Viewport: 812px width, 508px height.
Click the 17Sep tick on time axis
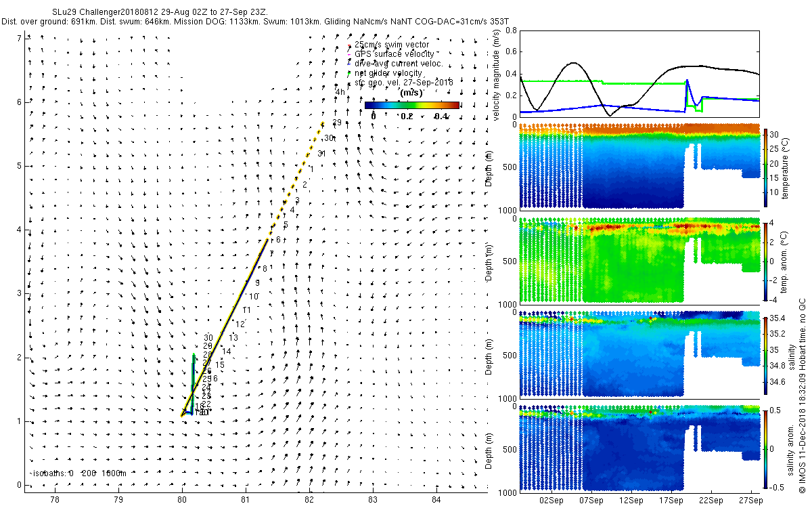click(671, 501)
